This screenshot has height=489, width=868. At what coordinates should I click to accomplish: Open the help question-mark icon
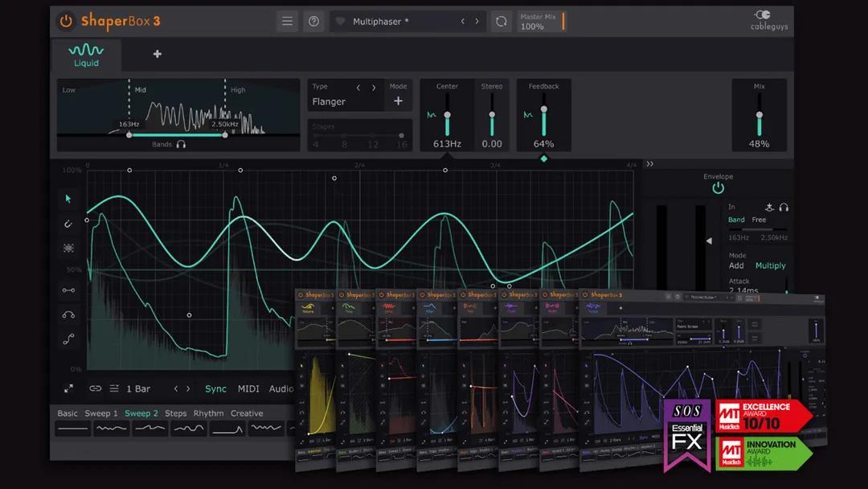click(313, 21)
